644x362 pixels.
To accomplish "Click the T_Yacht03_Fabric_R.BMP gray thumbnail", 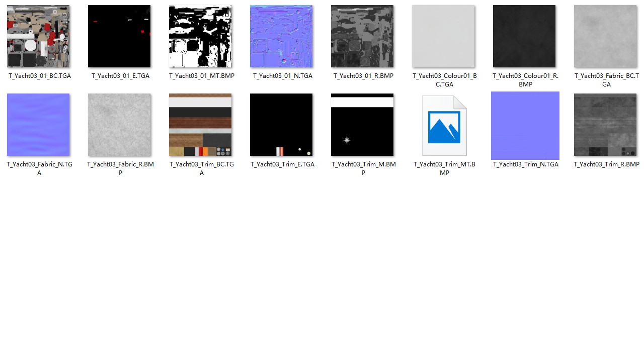I will click(x=119, y=125).
